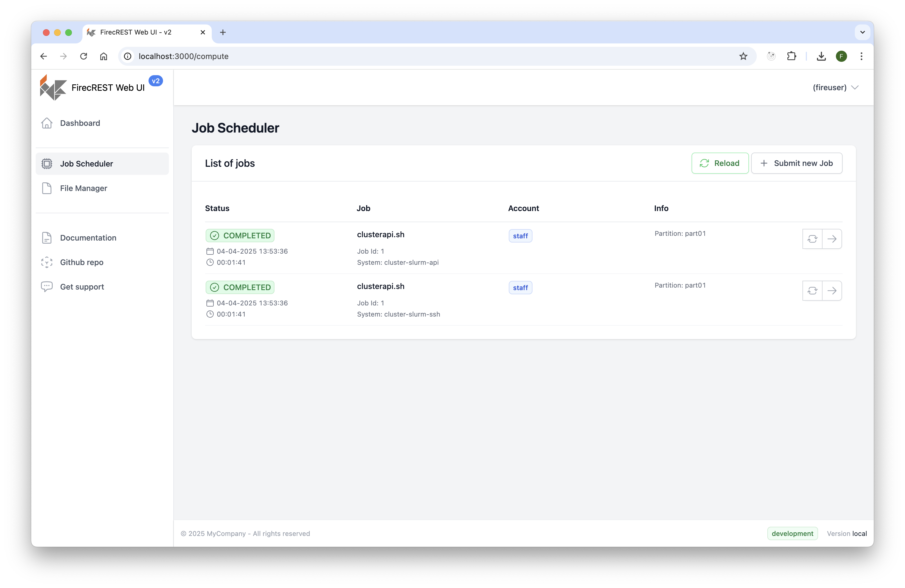Click System: cluster-slurm-ssh text

398,314
